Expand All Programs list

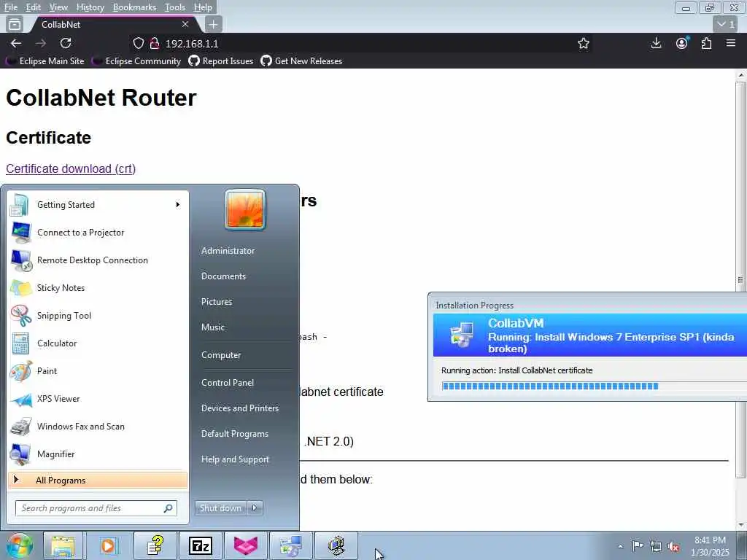97,480
